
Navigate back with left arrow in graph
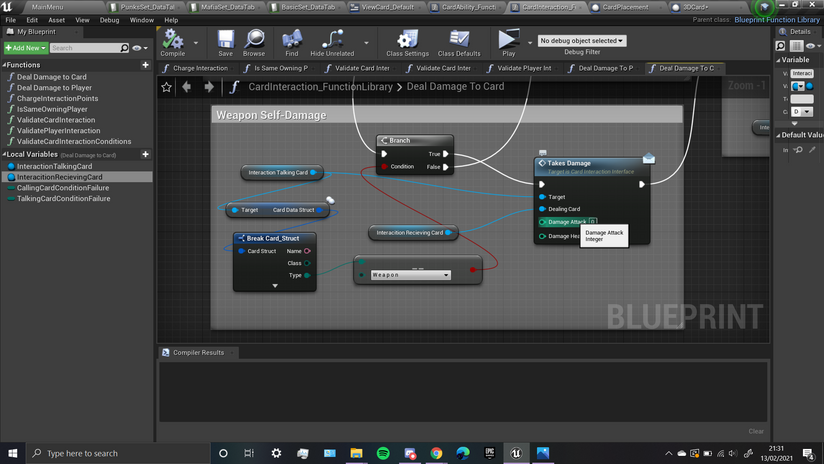click(x=187, y=87)
